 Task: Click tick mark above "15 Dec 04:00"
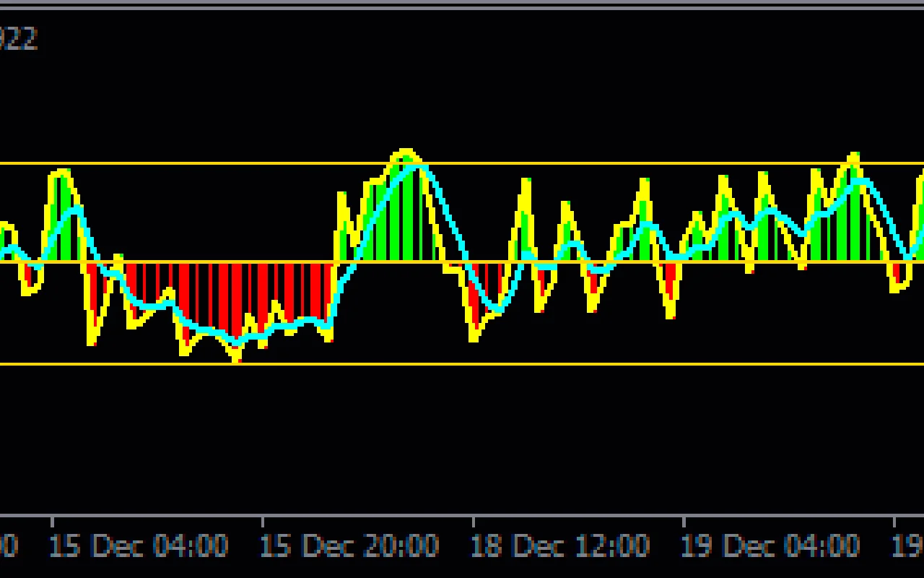(x=52, y=522)
